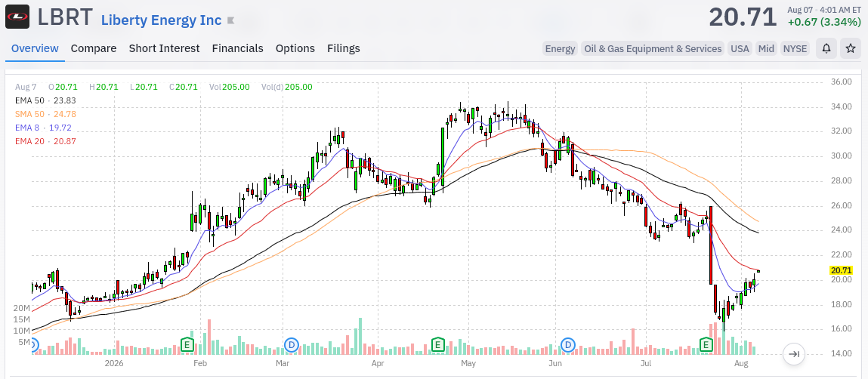Screen dimensions: 868x379
Task: Open the Filings tab
Action: [343, 48]
